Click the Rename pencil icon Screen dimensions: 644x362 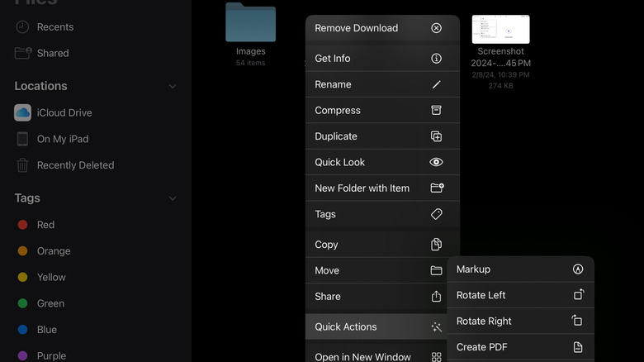436,84
